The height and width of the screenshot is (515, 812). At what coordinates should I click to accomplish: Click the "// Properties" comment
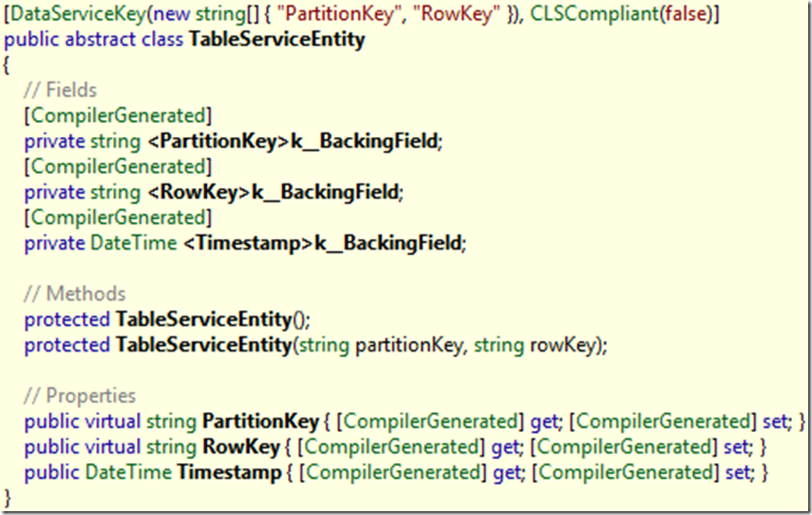(x=79, y=396)
